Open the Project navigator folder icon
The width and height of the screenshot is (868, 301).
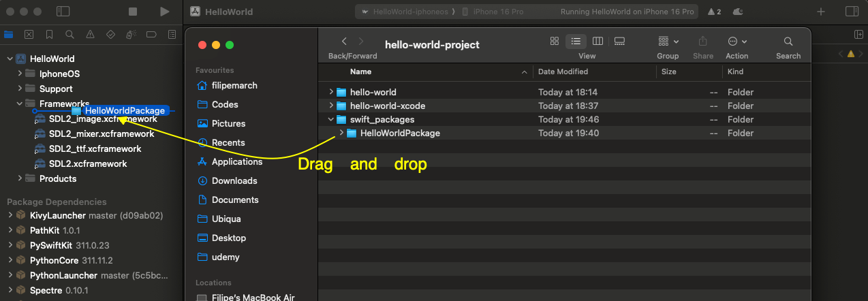point(8,34)
